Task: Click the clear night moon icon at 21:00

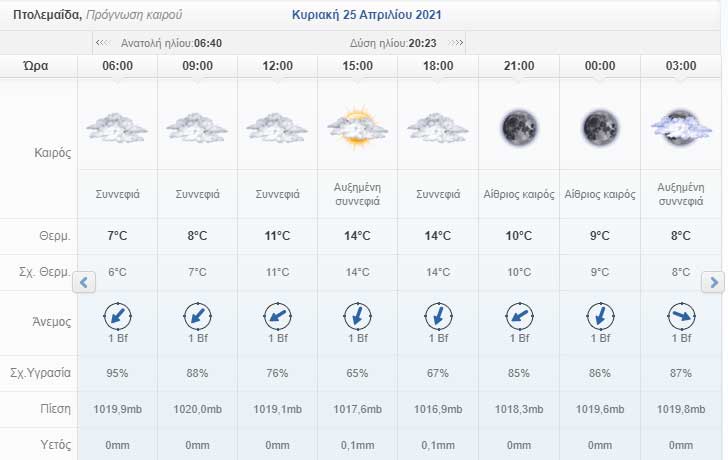Action: (518, 128)
